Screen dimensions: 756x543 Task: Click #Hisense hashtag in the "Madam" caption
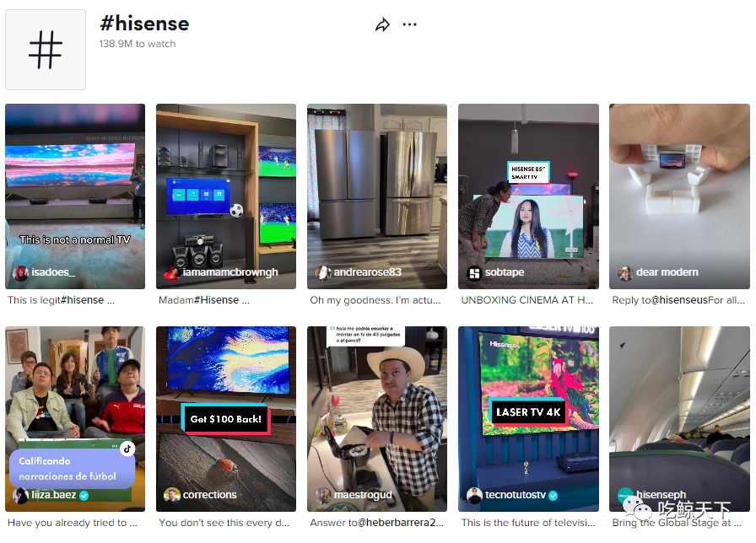[216, 300]
